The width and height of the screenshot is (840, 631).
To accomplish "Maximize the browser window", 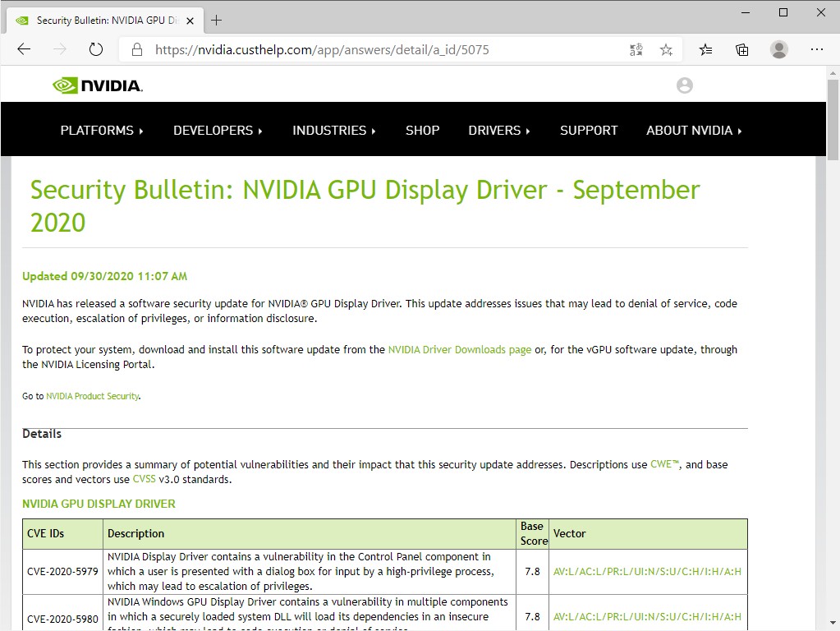I will click(x=783, y=12).
